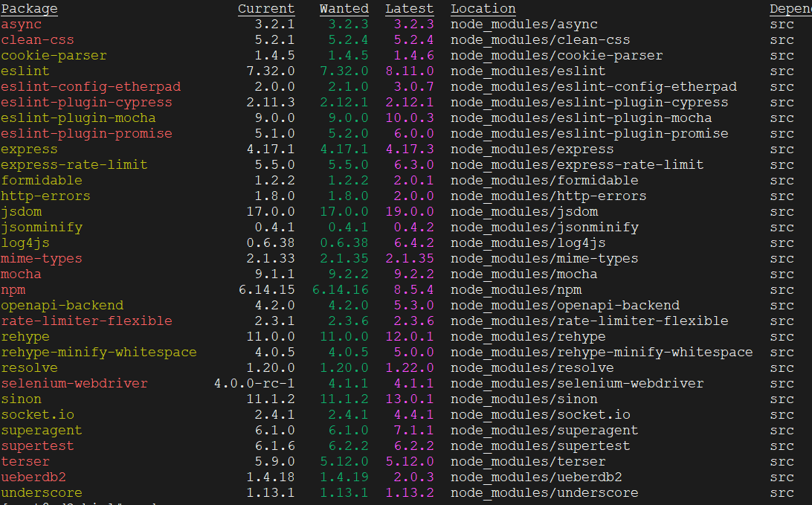Click the mime-types package name

(x=41, y=258)
